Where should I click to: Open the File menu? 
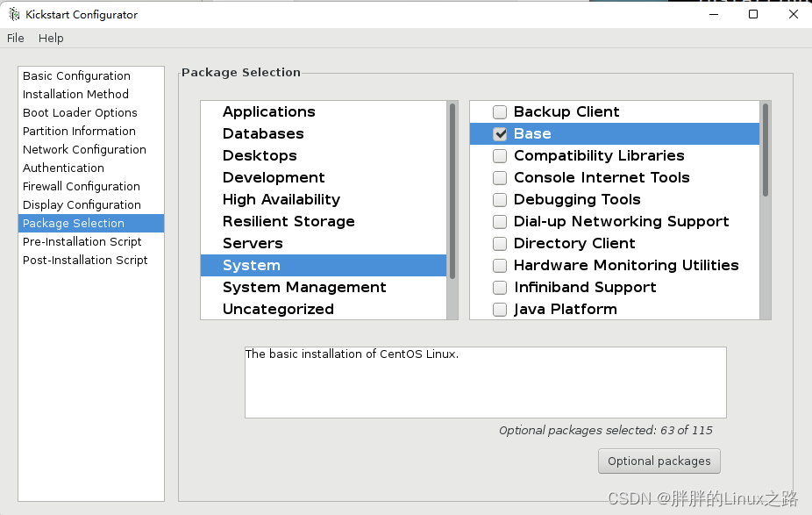point(16,38)
